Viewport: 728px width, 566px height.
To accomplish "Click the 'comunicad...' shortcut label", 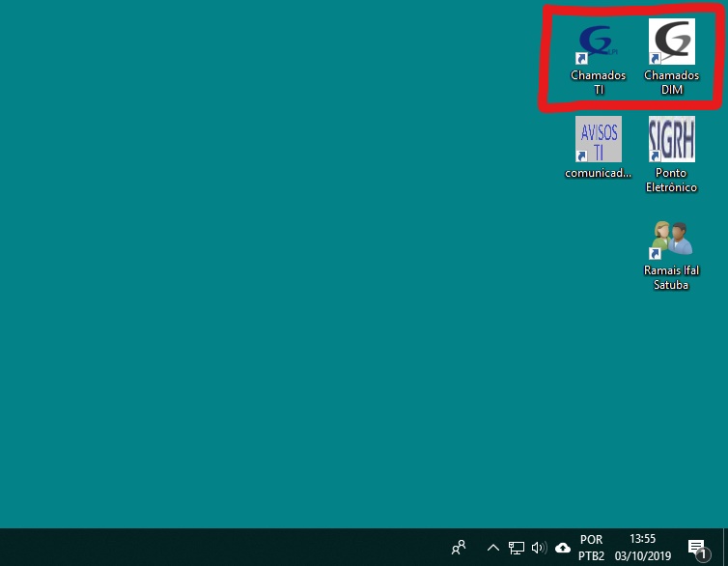I will (x=598, y=174).
